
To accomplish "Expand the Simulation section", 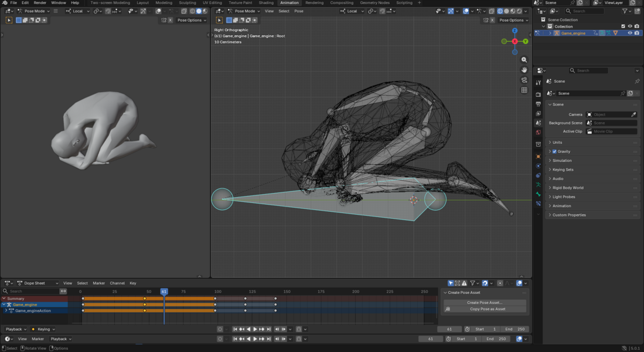I will coord(563,160).
